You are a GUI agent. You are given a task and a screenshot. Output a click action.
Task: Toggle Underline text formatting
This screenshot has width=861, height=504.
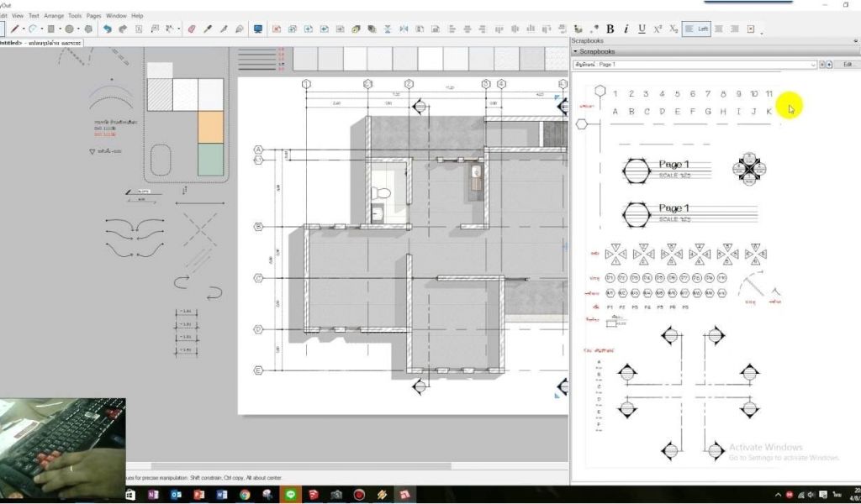pos(642,29)
